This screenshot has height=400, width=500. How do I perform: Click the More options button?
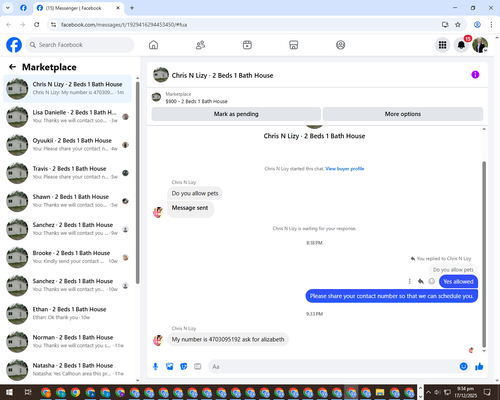[403, 114]
